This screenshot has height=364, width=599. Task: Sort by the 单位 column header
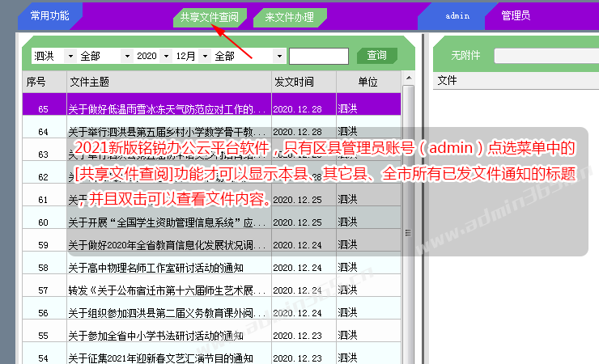(x=368, y=82)
